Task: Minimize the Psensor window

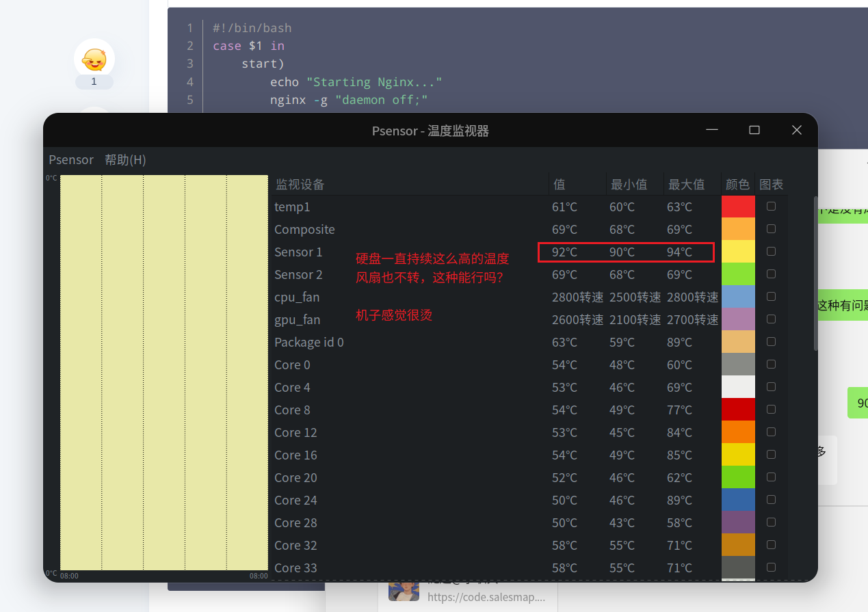Action: (x=712, y=130)
